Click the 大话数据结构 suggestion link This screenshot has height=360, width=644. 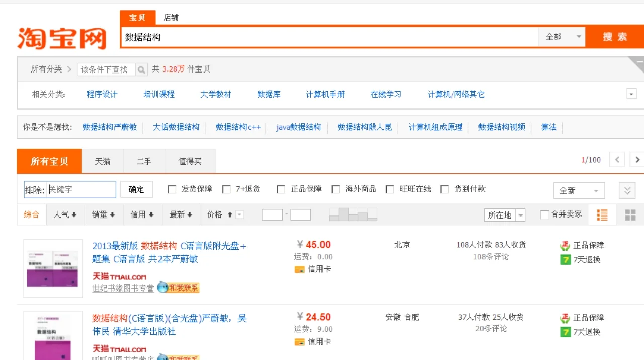[x=177, y=127]
